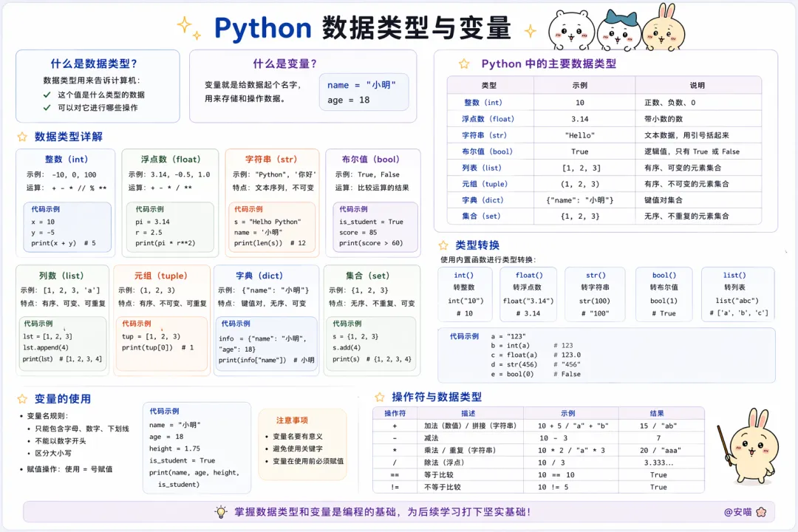The width and height of the screenshot is (798, 532).
Task: Click print(pi * r**2) in the float card
Action: pyautogui.click(x=165, y=243)
